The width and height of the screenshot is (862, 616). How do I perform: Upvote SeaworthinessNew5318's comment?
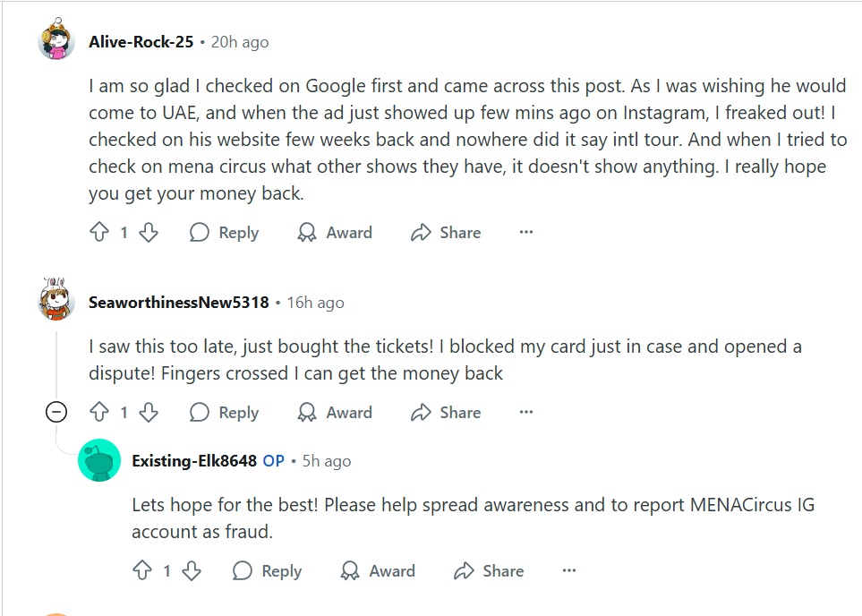[x=98, y=413]
